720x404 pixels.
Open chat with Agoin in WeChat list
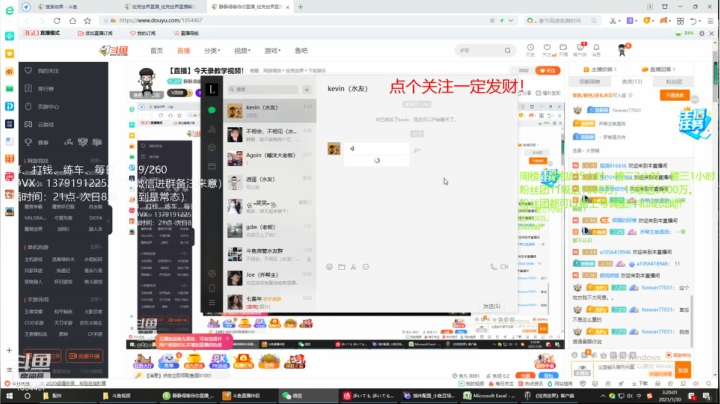click(x=270, y=158)
